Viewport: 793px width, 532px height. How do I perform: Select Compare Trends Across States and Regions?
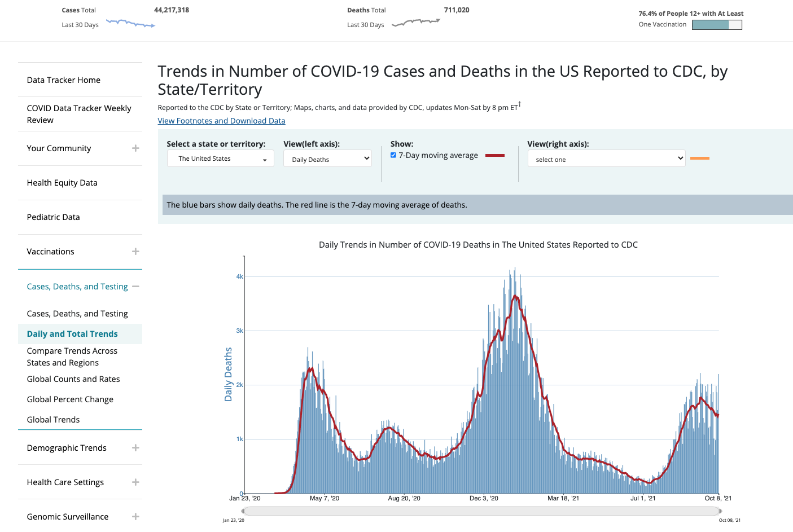72,357
